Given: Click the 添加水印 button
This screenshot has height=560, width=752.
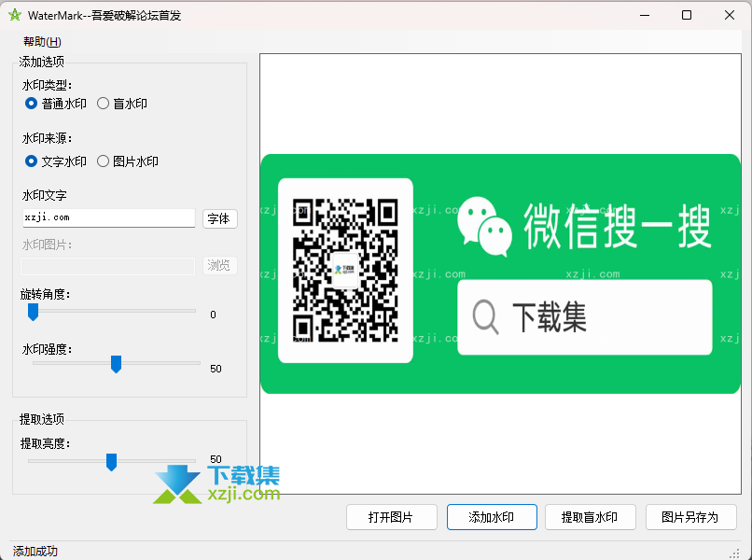Looking at the screenshot, I should click(492, 517).
